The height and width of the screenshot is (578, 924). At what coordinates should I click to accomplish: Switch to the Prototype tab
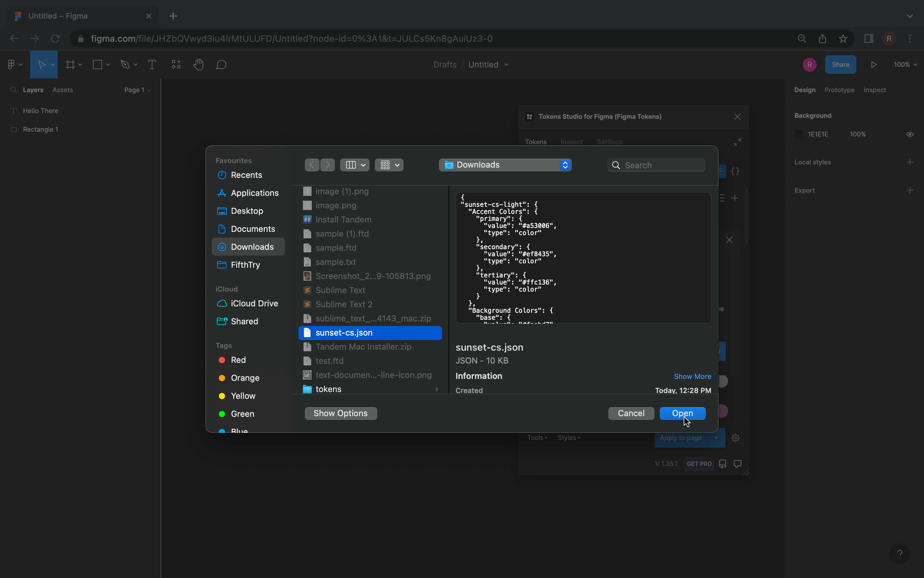tap(839, 90)
